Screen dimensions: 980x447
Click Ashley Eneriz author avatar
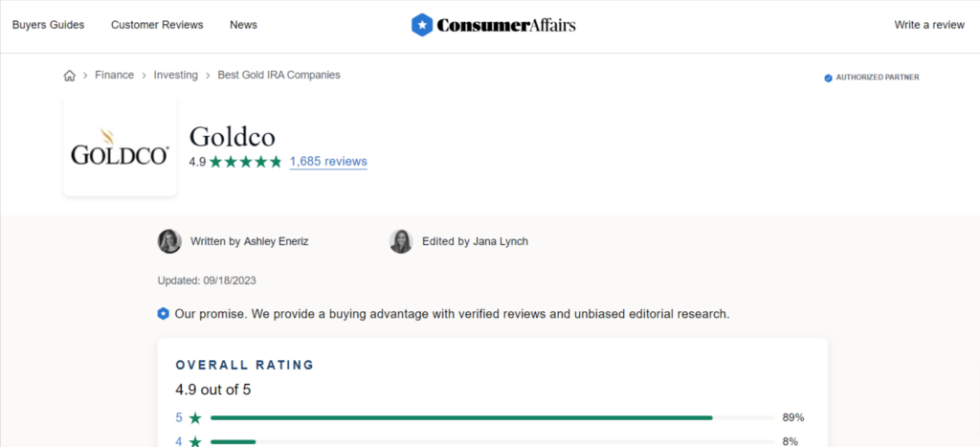pyautogui.click(x=169, y=241)
